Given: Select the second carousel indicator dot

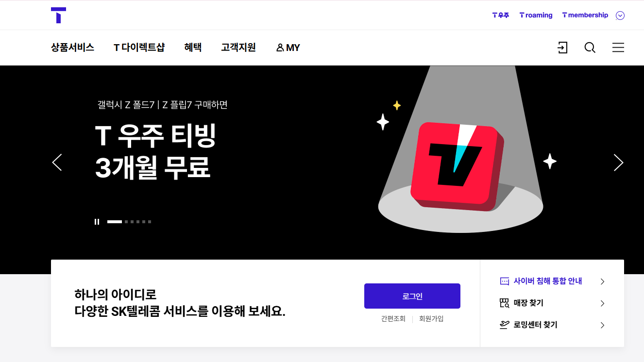Looking at the screenshot, I should 126,222.
